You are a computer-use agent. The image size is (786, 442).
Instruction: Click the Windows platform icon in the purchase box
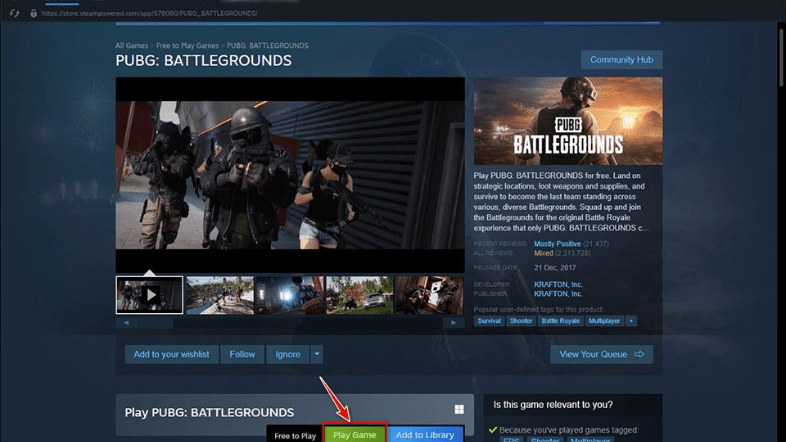pos(459,410)
